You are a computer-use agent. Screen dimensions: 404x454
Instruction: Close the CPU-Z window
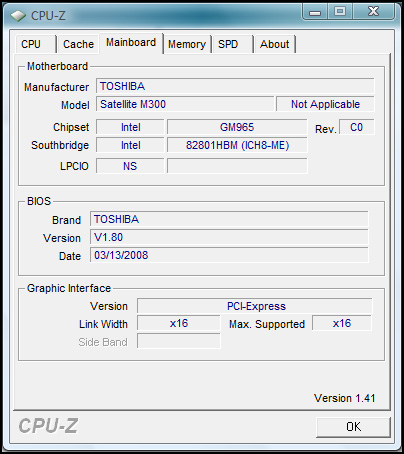[373, 12]
